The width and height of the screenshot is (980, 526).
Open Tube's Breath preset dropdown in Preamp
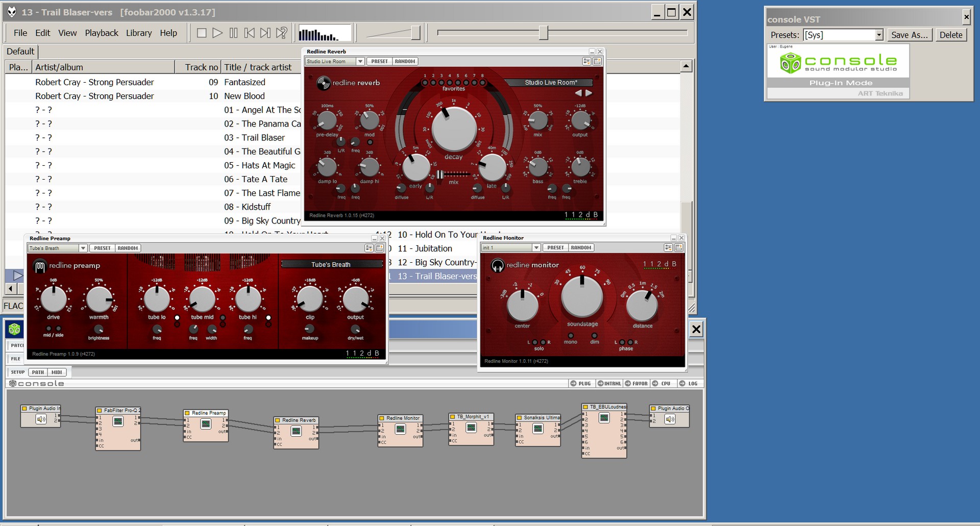pyautogui.click(x=57, y=248)
